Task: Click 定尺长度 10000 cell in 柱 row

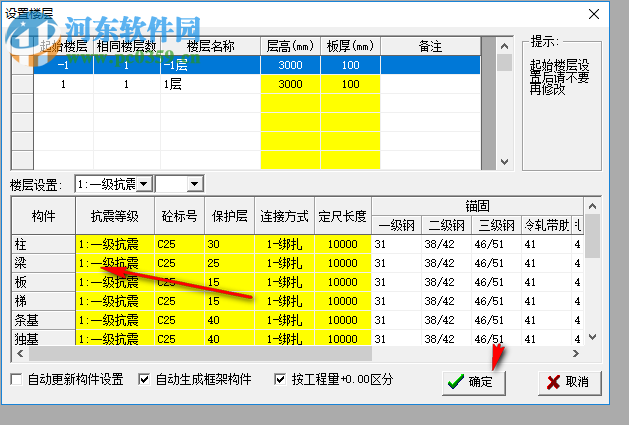Action: [x=343, y=244]
